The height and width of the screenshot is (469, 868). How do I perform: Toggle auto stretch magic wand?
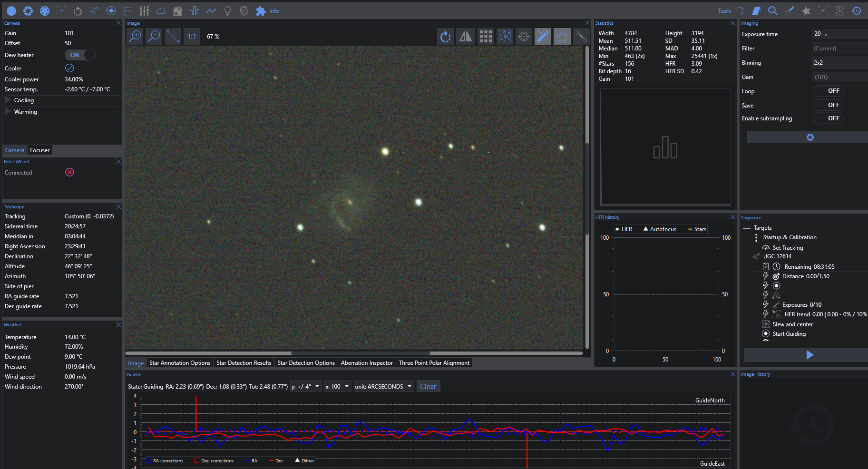(x=543, y=37)
